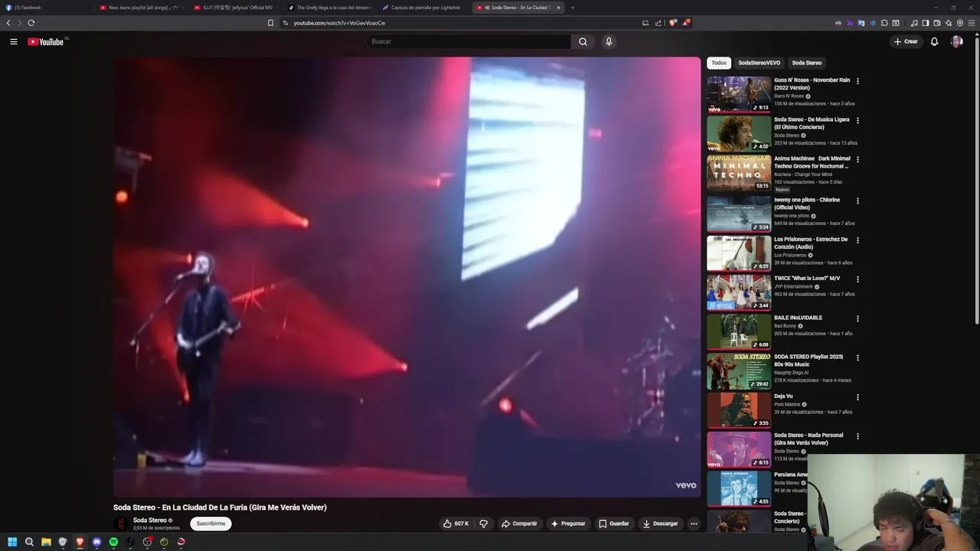Dislike the video with thumbs down
980x551 pixels.
[483, 523]
